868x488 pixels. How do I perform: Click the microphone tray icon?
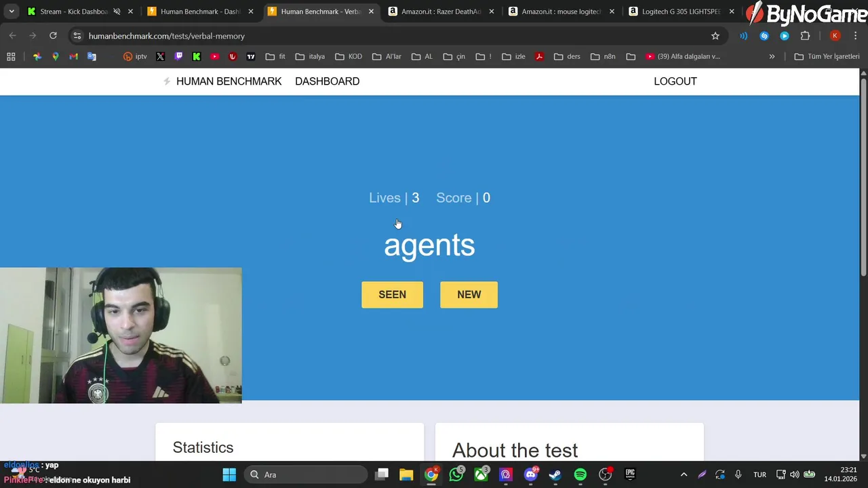[x=738, y=474]
